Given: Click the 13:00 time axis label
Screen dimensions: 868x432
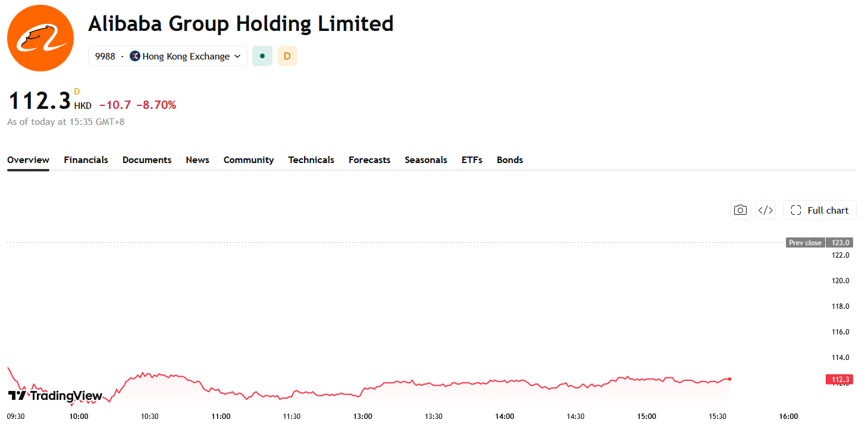Looking at the screenshot, I should (362, 416).
